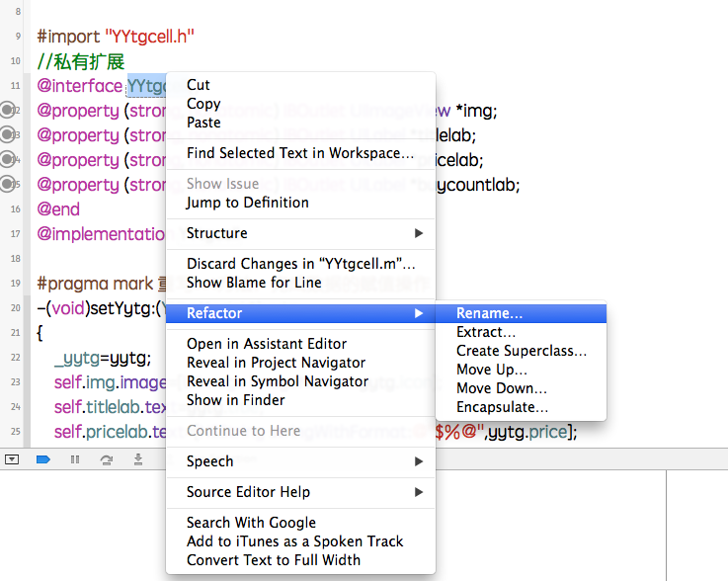Toggle the blue breakpoints activation icon

tap(43, 459)
